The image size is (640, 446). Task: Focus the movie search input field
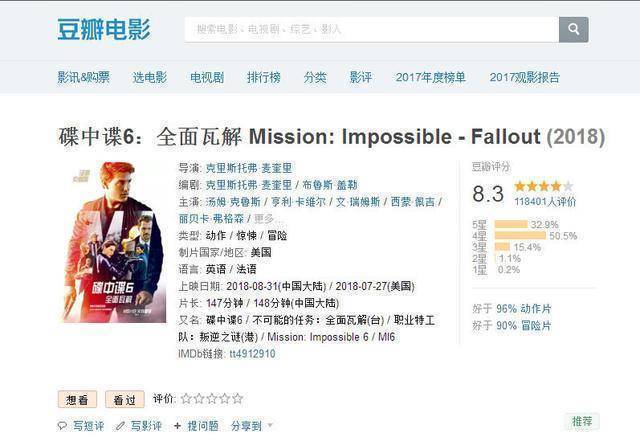pyautogui.click(x=372, y=29)
